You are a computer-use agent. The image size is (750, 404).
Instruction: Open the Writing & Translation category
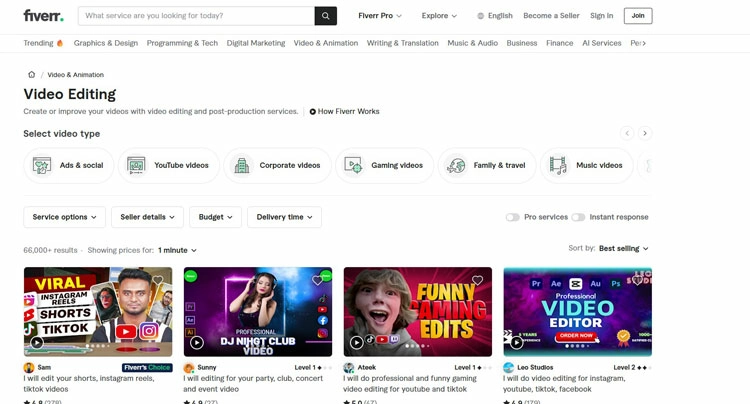coord(403,43)
